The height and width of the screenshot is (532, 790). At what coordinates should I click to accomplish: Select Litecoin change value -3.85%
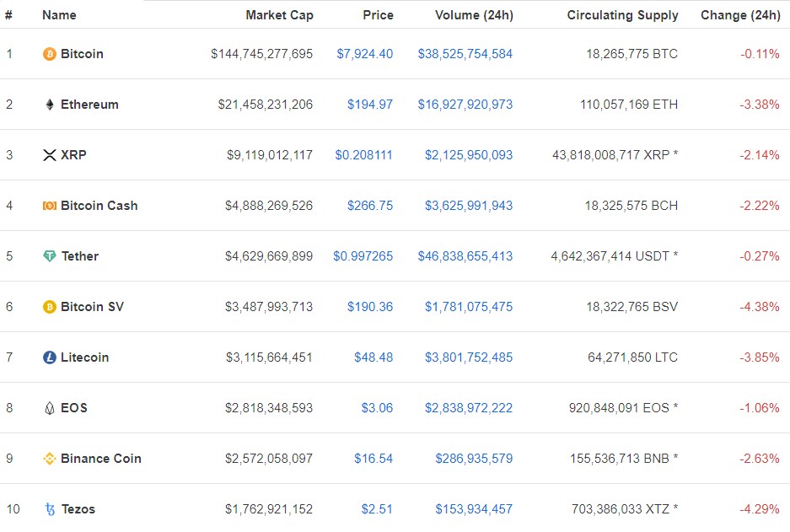click(760, 357)
